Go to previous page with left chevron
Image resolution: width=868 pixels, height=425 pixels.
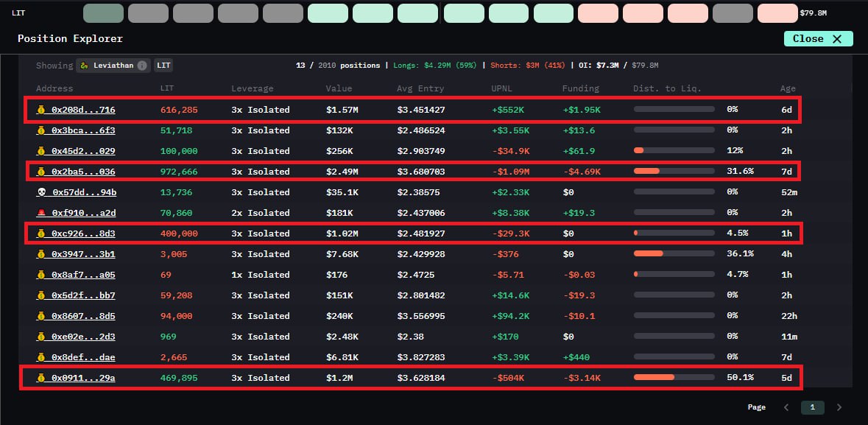coord(786,407)
